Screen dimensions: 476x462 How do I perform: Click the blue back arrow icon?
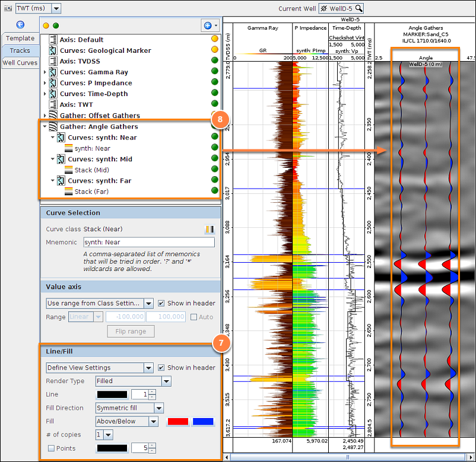pos(20,25)
